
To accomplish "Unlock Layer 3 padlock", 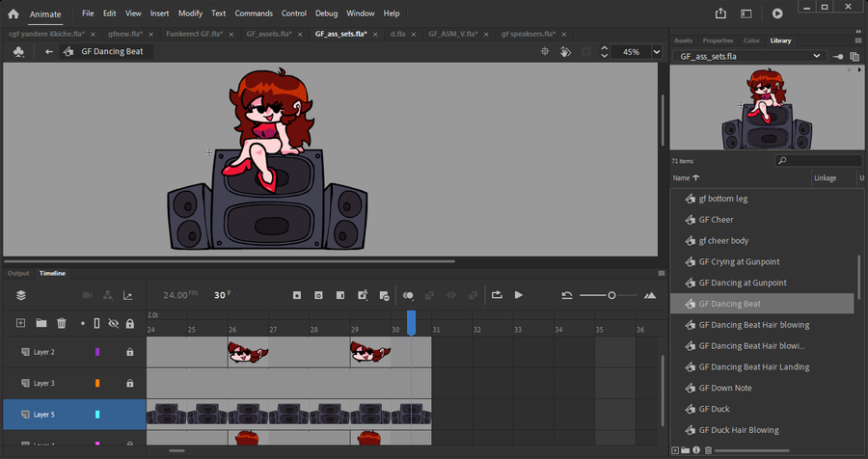I will [x=129, y=383].
